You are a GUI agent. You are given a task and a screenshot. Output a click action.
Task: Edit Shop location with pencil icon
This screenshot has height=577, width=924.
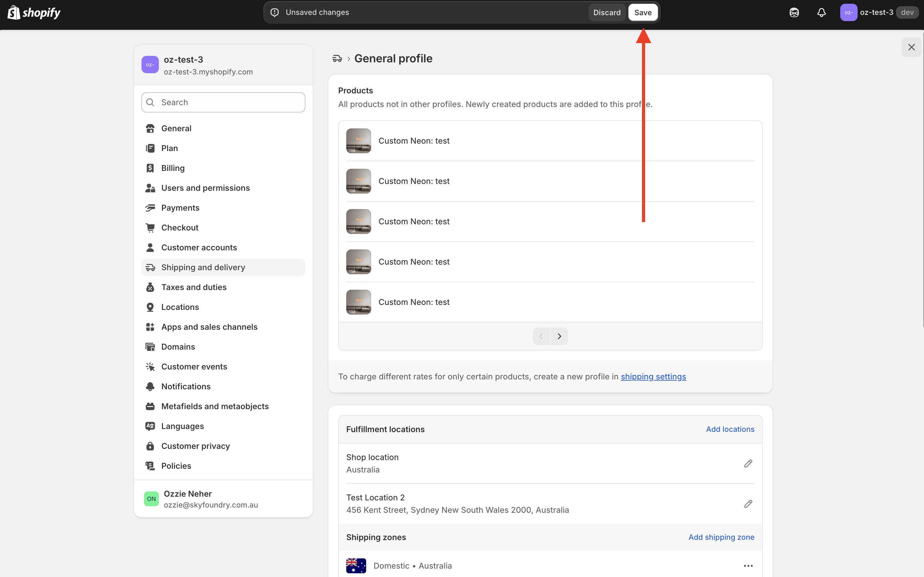(748, 463)
